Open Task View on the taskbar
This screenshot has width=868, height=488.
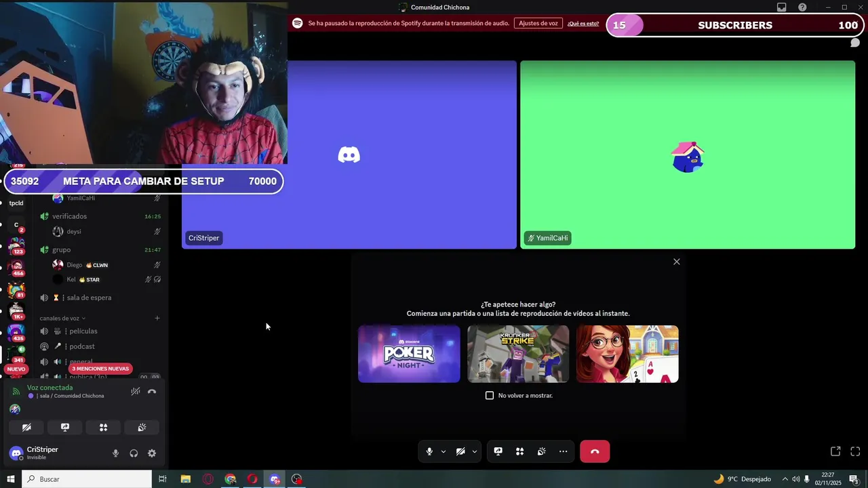tap(163, 479)
